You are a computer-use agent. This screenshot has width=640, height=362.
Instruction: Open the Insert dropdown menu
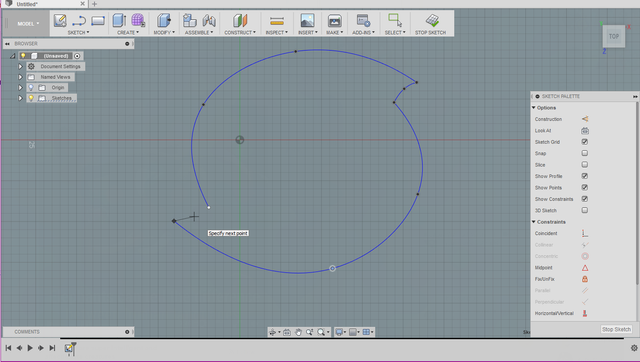click(x=308, y=33)
